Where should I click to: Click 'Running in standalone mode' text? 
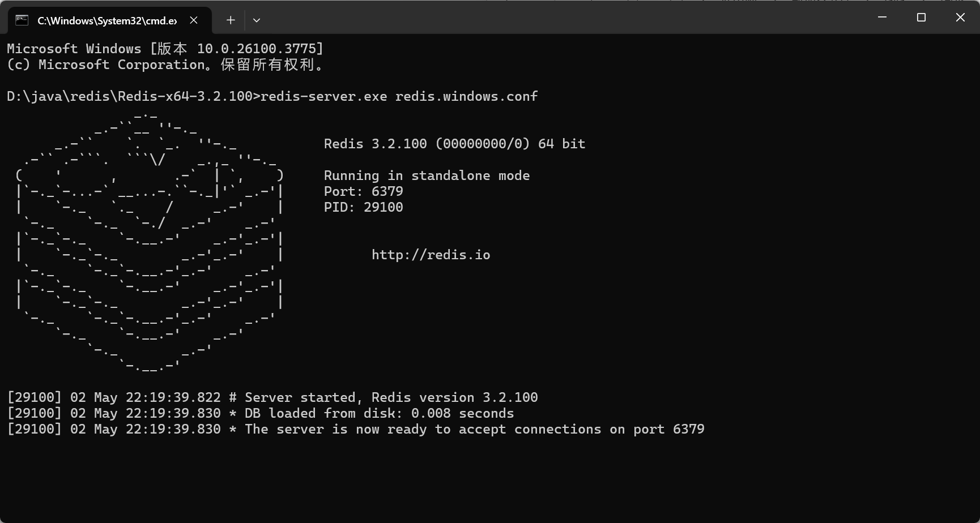(427, 175)
